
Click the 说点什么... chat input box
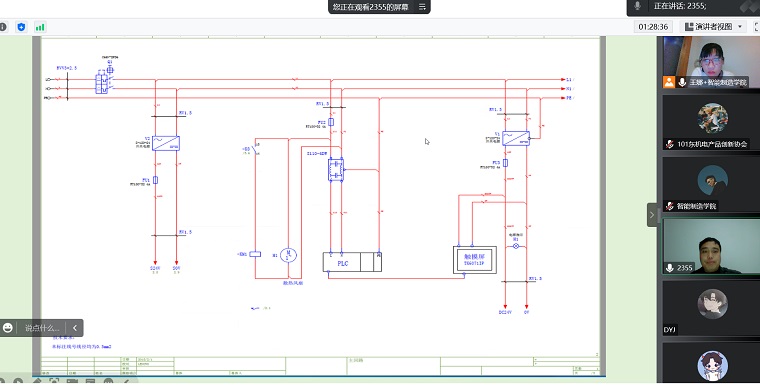click(x=42, y=328)
